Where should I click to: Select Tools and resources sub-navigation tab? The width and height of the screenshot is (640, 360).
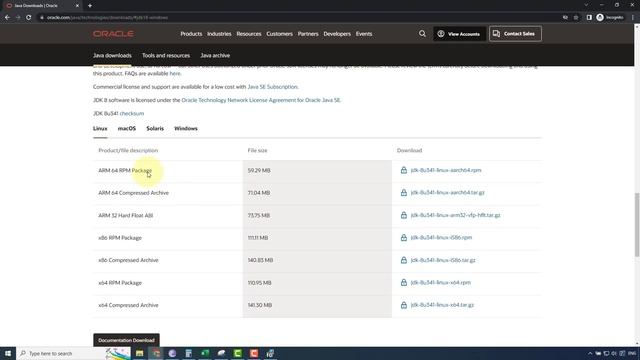click(x=166, y=56)
